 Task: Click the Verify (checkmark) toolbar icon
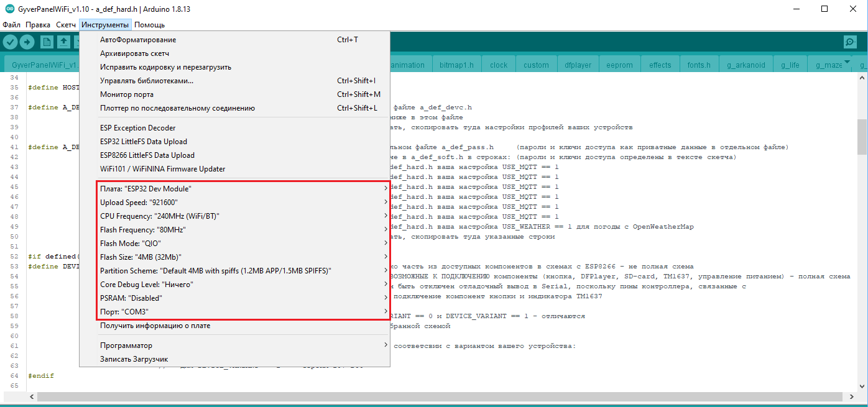(11, 42)
